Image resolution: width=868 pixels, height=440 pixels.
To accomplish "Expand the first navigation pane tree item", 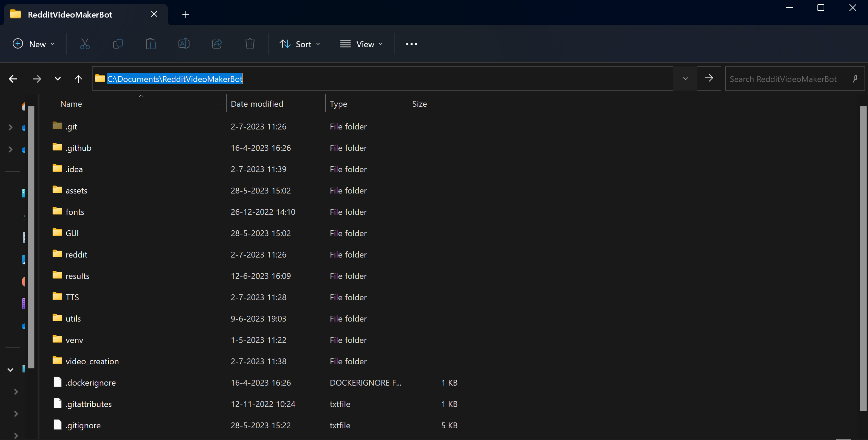I will click(10, 127).
